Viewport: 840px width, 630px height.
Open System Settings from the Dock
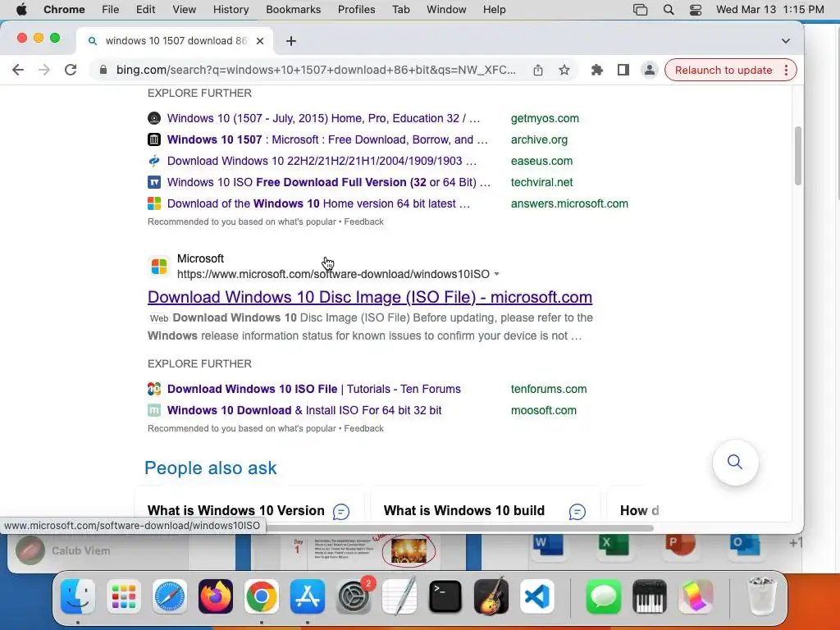354,596
